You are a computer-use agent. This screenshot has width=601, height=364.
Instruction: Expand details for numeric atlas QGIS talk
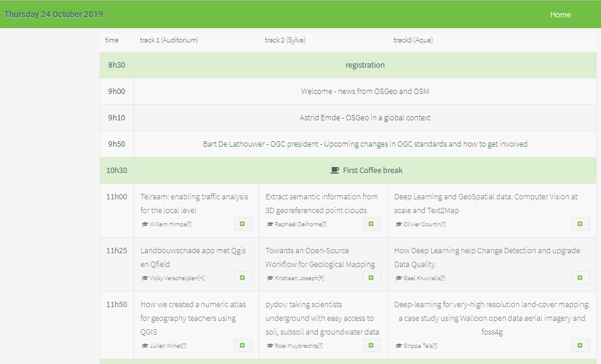[x=243, y=345]
